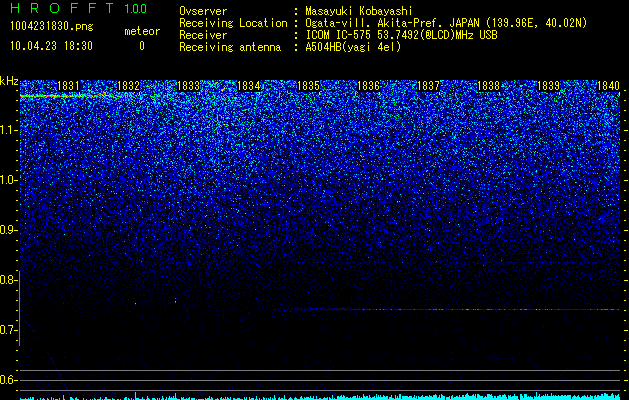The height and width of the screenshot is (400, 629).
Task: Click the 0.8 kHz axis label
Action: 8,280
